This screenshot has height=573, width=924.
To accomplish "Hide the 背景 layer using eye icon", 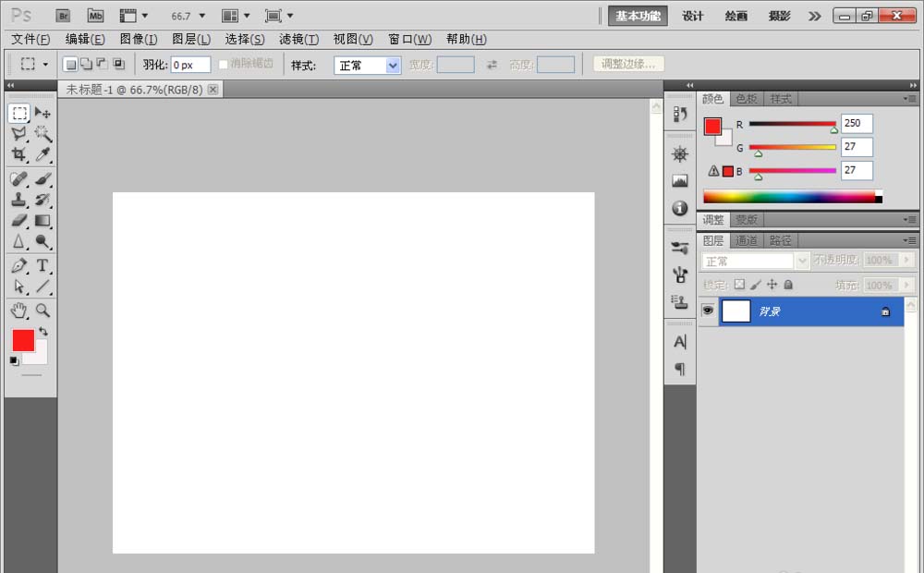I will pyautogui.click(x=708, y=311).
